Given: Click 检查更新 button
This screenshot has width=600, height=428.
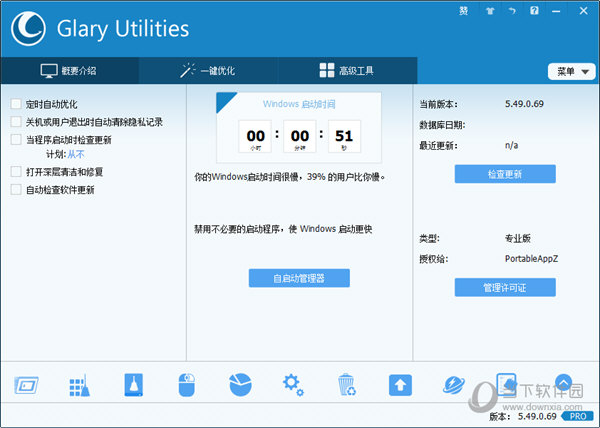Looking at the screenshot, I should click(x=505, y=174).
